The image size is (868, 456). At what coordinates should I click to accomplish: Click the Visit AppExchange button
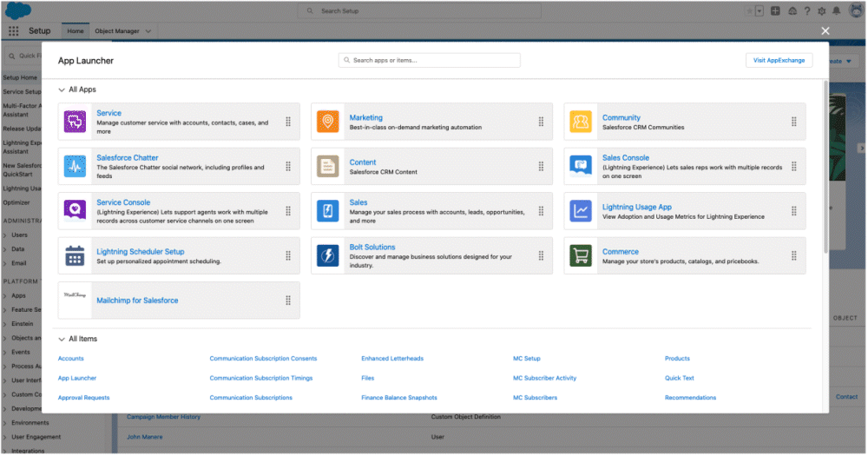(x=779, y=61)
